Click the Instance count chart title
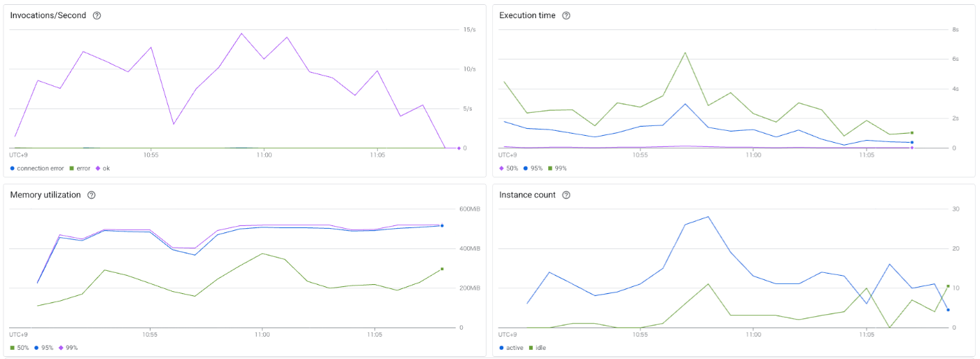The height and width of the screenshot is (359, 980). tap(527, 195)
